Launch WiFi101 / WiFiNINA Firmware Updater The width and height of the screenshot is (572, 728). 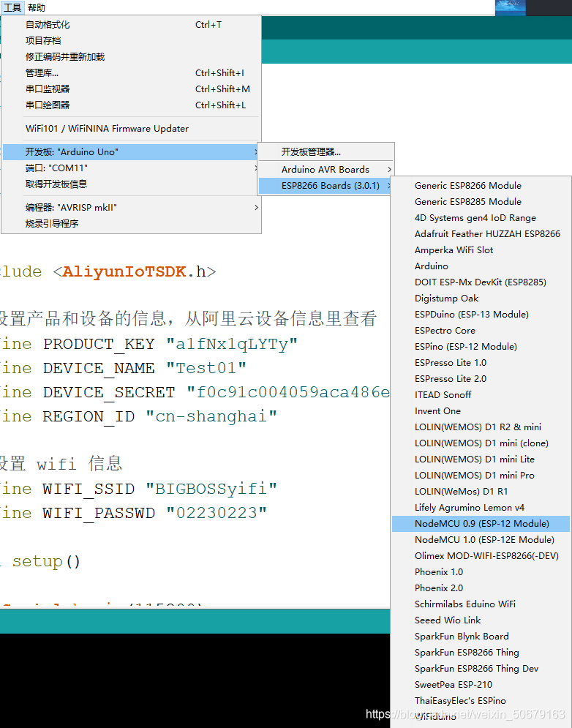pyautogui.click(x=132, y=129)
